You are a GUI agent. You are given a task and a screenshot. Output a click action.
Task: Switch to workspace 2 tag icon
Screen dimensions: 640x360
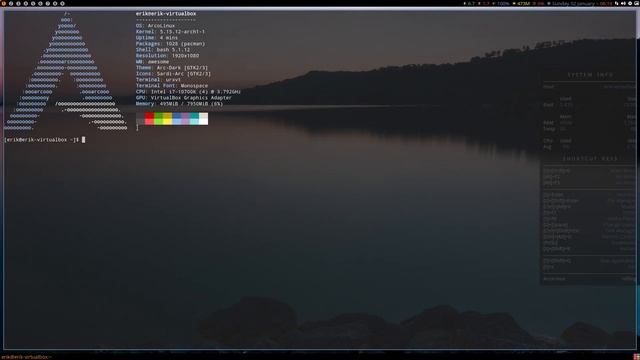pos(11,3)
